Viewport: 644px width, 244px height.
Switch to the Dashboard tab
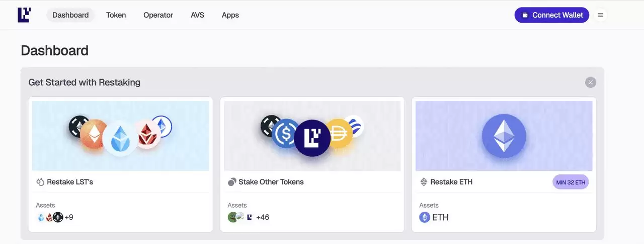[x=70, y=15]
